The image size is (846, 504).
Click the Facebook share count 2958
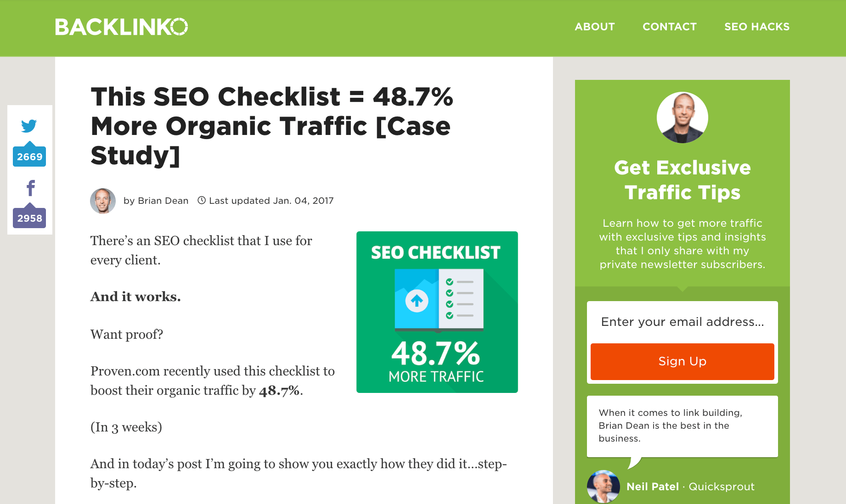pyautogui.click(x=29, y=218)
